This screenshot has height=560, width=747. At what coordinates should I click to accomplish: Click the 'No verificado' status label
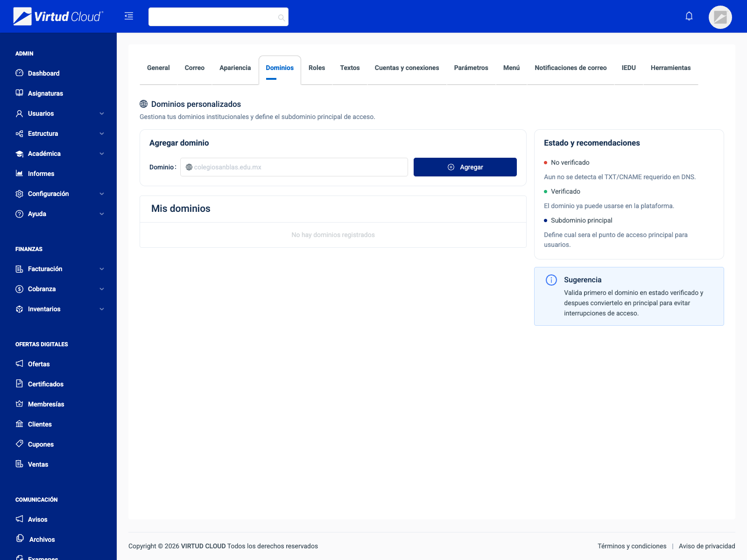tap(570, 162)
